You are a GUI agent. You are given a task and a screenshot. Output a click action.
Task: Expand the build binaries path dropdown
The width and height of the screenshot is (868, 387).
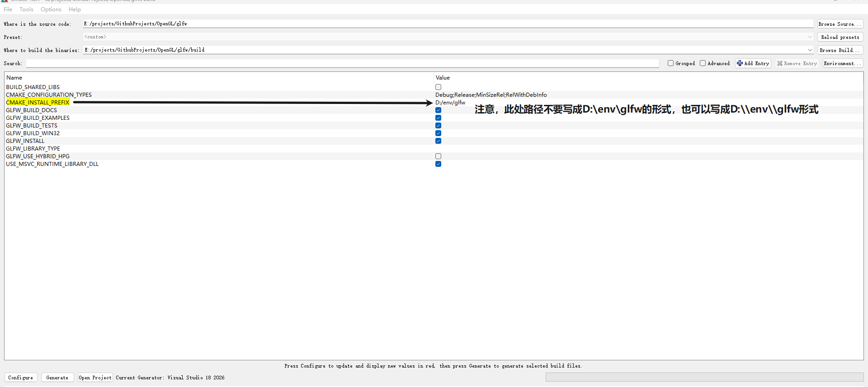tap(810, 50)
